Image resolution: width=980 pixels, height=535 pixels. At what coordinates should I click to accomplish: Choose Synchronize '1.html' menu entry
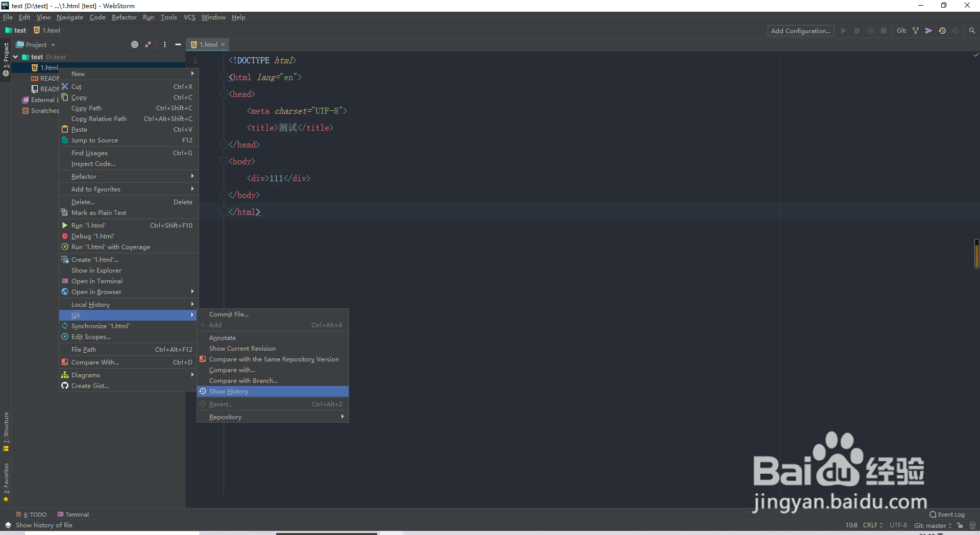129,326
